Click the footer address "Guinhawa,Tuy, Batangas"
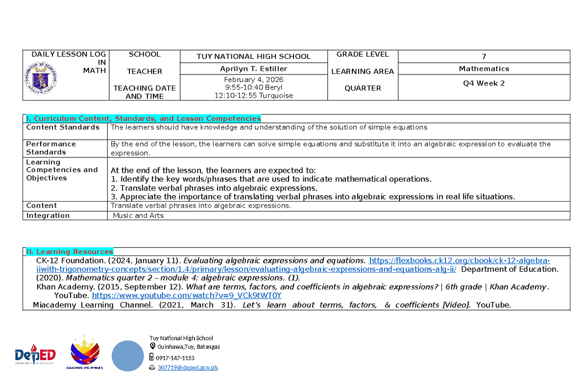588x385 pixels. pos(189,347)
